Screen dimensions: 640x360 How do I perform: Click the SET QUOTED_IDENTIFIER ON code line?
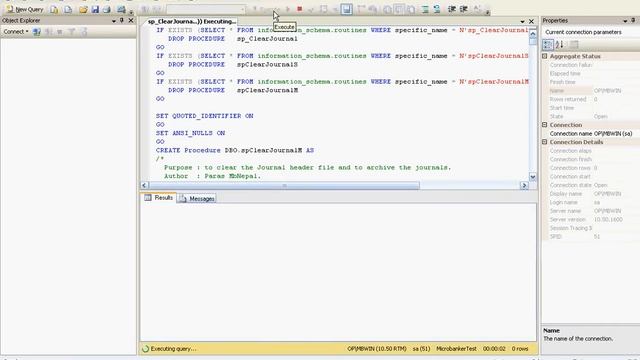(x=204, y=116)
